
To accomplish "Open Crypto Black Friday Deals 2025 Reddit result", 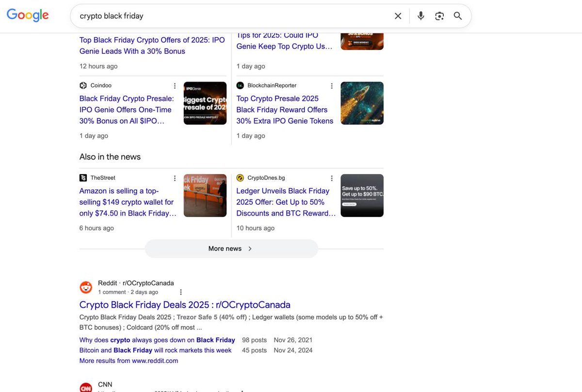I will pos(185,305).
